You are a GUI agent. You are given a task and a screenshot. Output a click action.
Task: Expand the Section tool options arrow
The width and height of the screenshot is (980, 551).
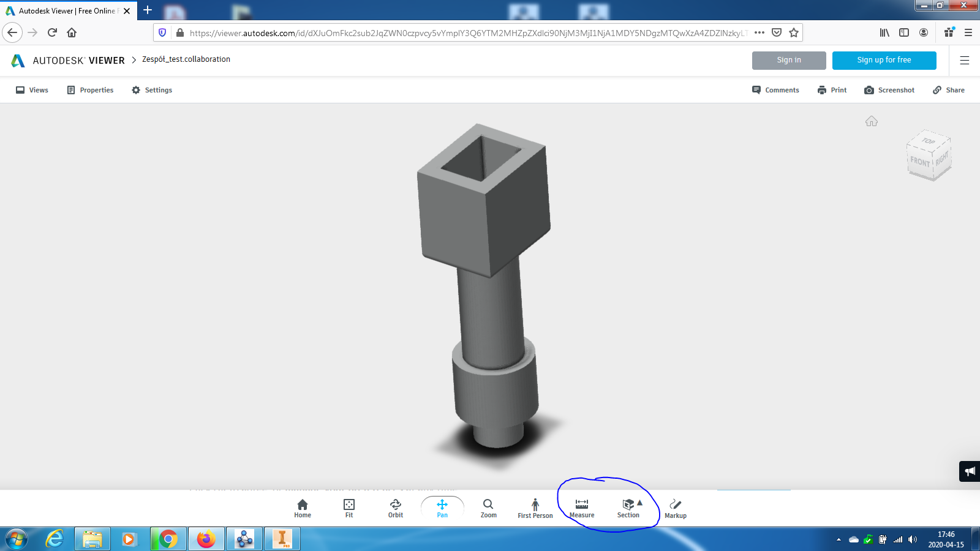click(x=639, y=504)
